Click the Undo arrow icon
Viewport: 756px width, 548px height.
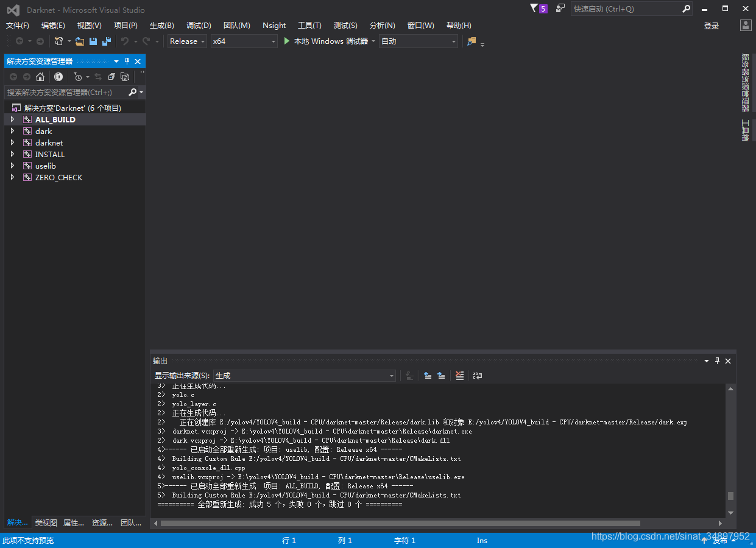click(124, 41)
